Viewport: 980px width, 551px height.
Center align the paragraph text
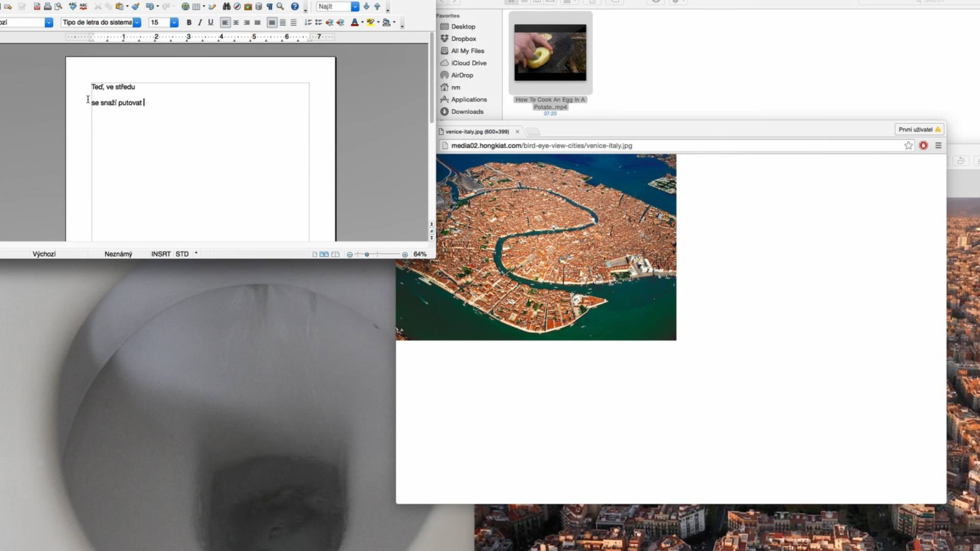236,22
